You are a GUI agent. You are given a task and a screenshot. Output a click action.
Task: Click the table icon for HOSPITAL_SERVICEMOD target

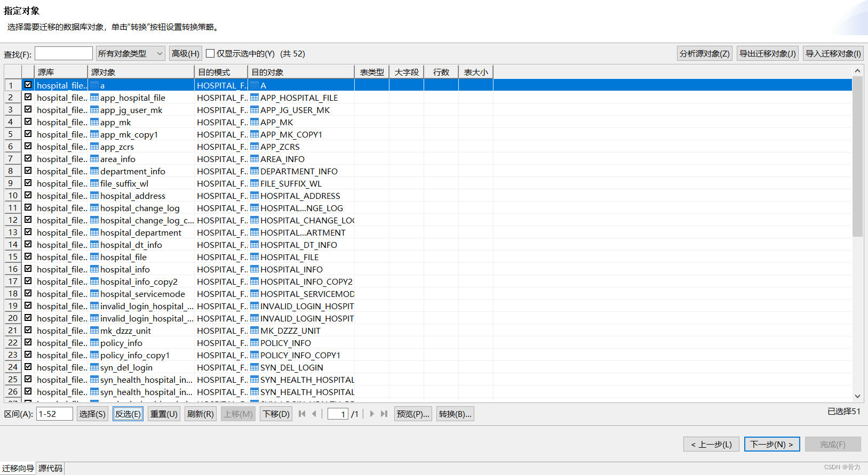[254, 294]
